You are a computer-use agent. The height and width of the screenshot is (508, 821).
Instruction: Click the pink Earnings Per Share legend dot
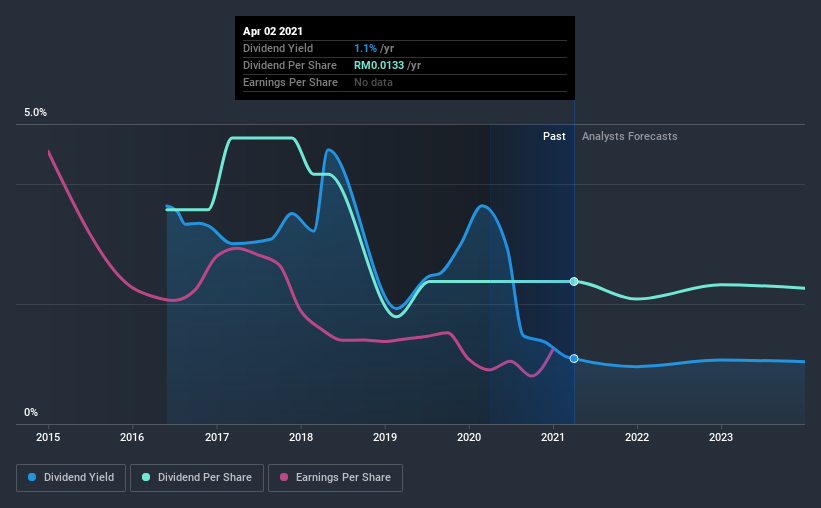click(x=284, y=477)
